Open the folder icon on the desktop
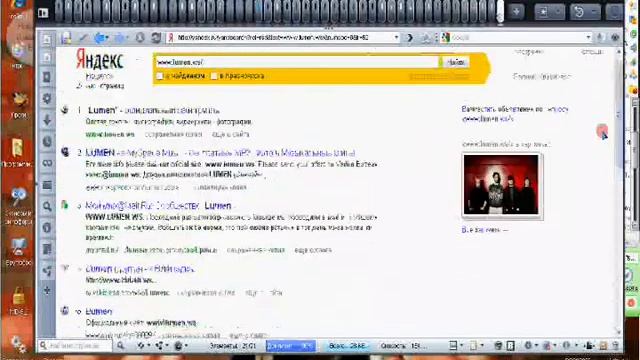Screen dimensions: 640x360 (x=17, y=147)
